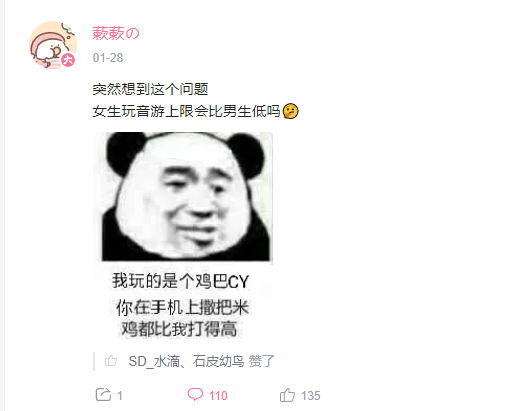515x411 pixels.
Task: Enlarge the panda face meme image
Action: (x=183, y=235)
